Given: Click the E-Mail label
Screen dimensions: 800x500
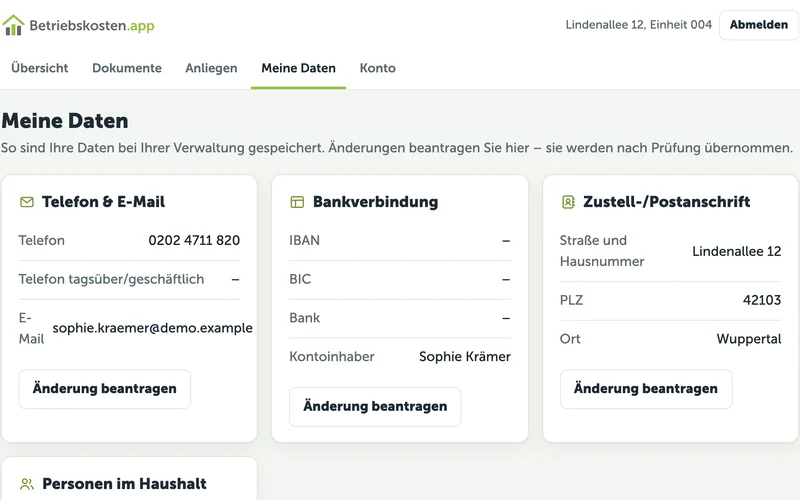Looking at the screenshot, I should coord(32,328).
